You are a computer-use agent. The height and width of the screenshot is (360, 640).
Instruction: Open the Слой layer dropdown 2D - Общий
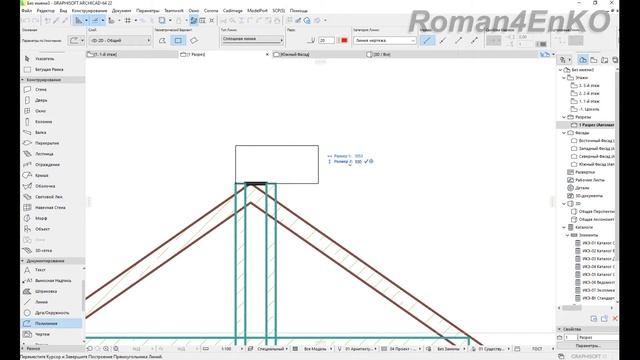(120, 40)
